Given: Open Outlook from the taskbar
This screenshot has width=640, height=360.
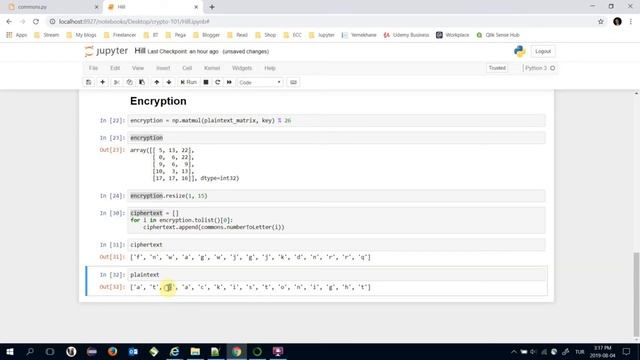Looking at the screenshot, I should (133, 351).
